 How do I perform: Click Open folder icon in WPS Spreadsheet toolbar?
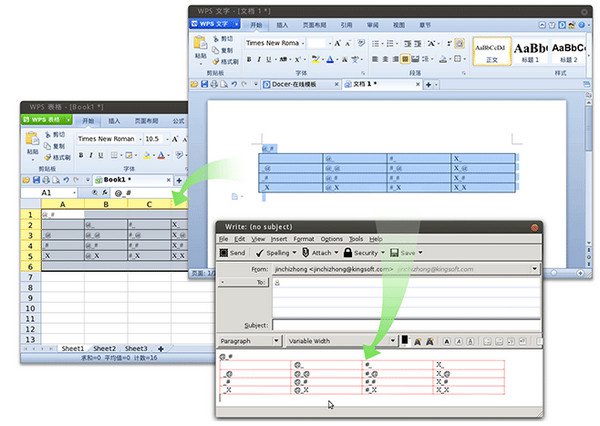[26, 180]
